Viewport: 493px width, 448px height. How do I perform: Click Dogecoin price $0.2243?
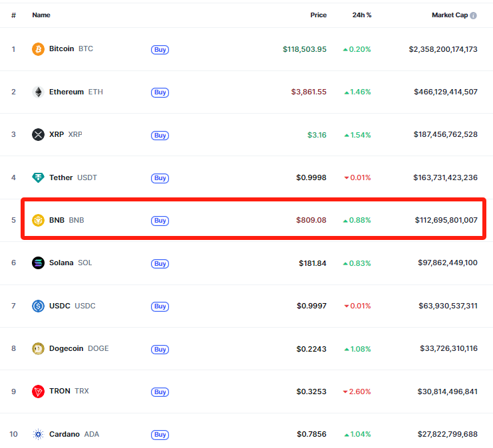311,349
